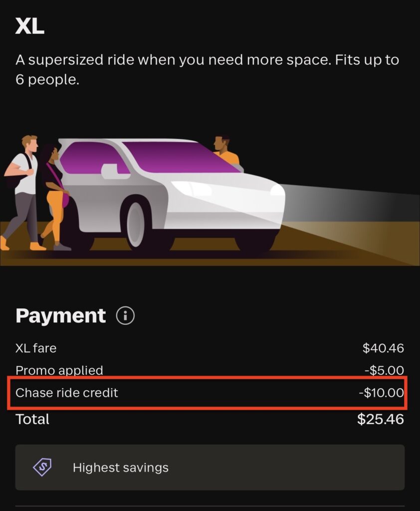Click the $25.46 total price

pyautogui.click(x=380, y=419)
